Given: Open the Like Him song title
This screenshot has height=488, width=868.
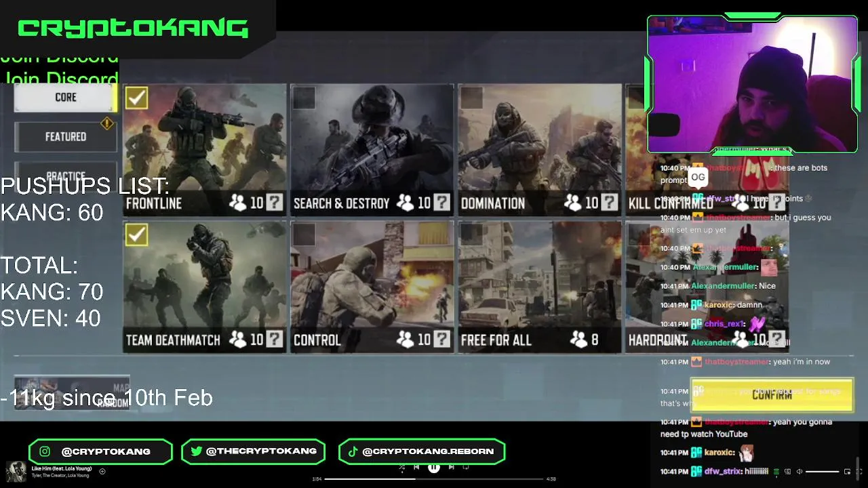Looking at the screenshot, I should [x=62, y=468].
